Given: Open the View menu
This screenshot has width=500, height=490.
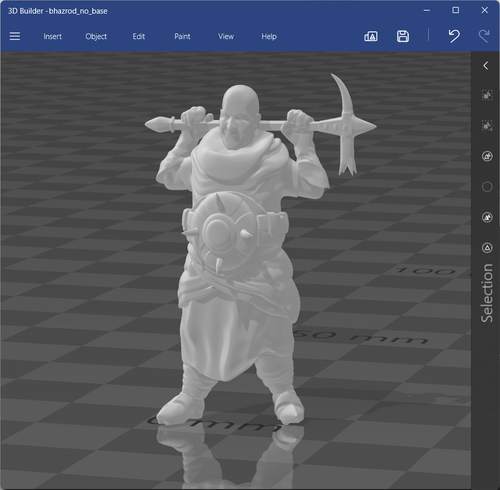Looking at the screenshot, I should 226,36.
